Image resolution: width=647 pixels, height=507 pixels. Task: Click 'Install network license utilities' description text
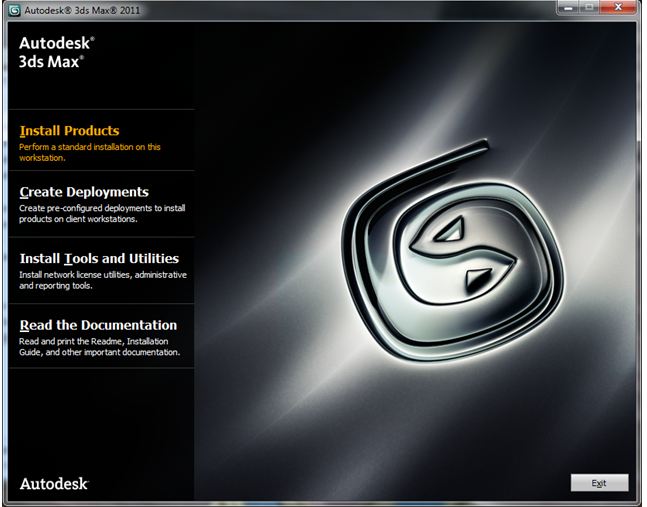tap(103, 280)
